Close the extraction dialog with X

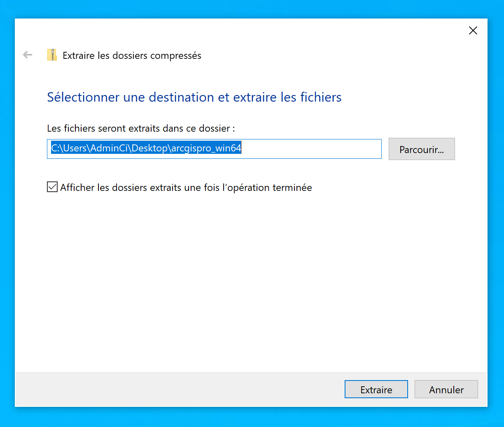[473, 30]
